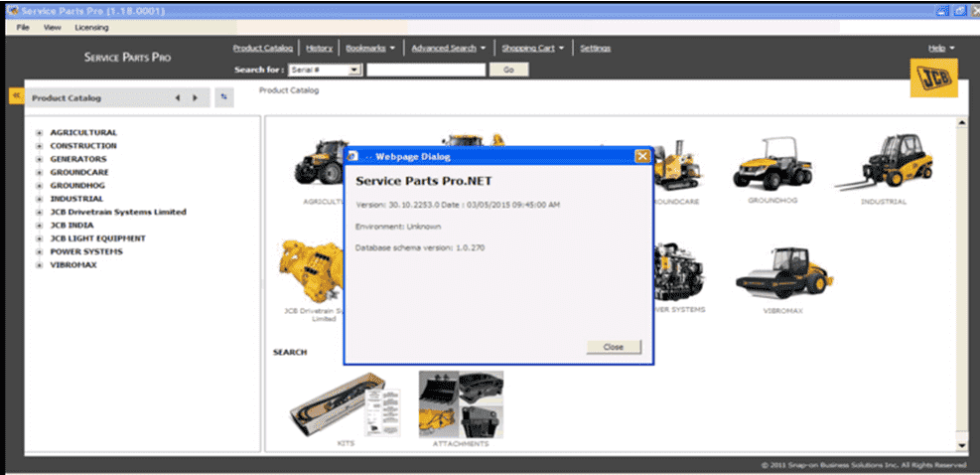980x475 pixels.
Task: Expand the GROUNDCARE tree node
Action: 39,172
